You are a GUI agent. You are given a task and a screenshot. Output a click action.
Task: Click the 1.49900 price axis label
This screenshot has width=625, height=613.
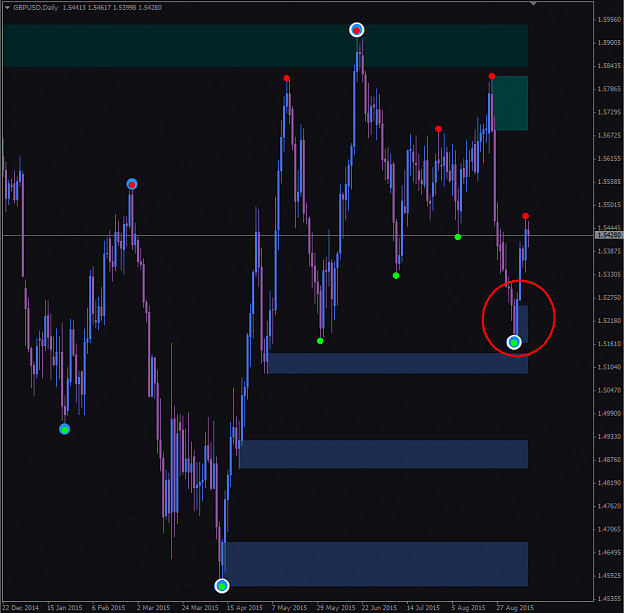pos(609,414)
